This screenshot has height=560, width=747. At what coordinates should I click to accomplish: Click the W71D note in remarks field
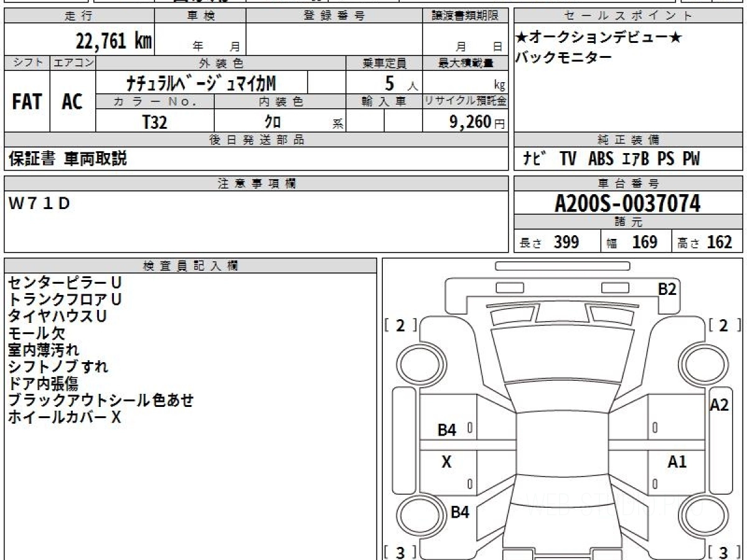pyautogui.click(x=39, y=203)
